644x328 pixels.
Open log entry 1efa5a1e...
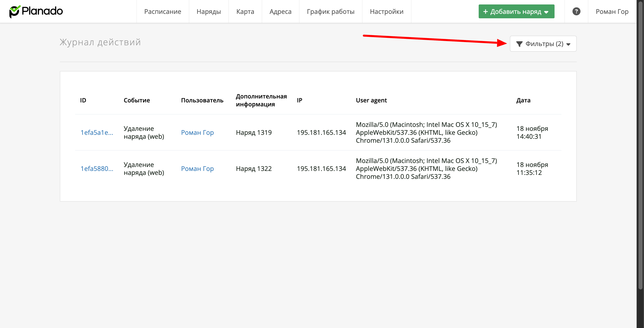click(97, 133)
